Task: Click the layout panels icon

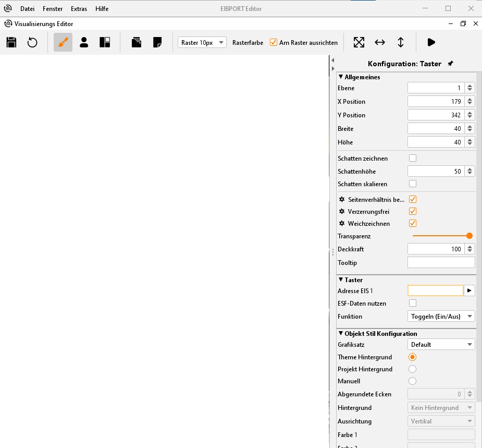Action: 105,42
